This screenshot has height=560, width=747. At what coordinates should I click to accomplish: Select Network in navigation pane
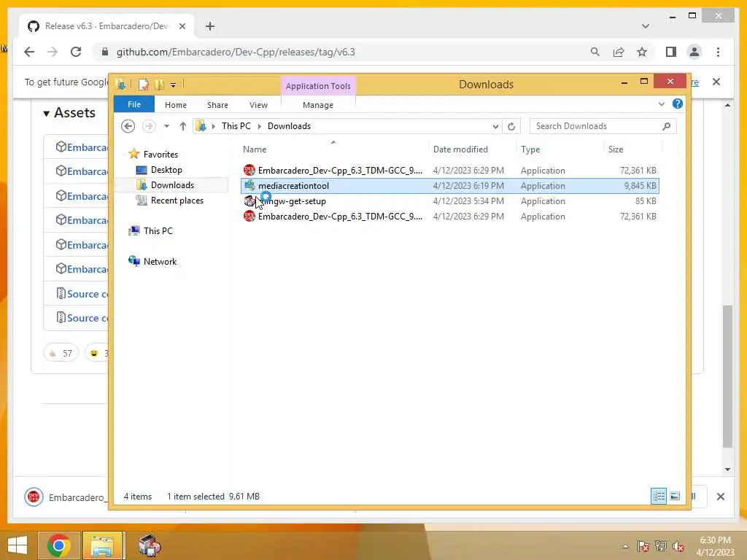click(160, 262)
